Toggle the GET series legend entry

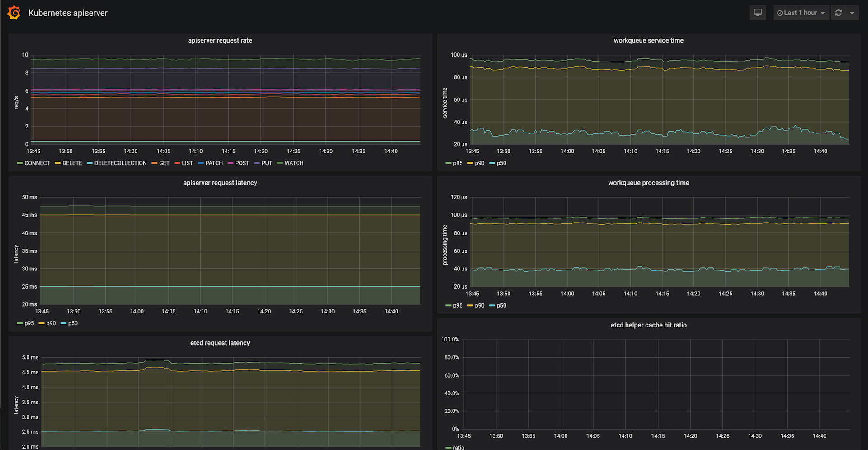tap(164, 163)
